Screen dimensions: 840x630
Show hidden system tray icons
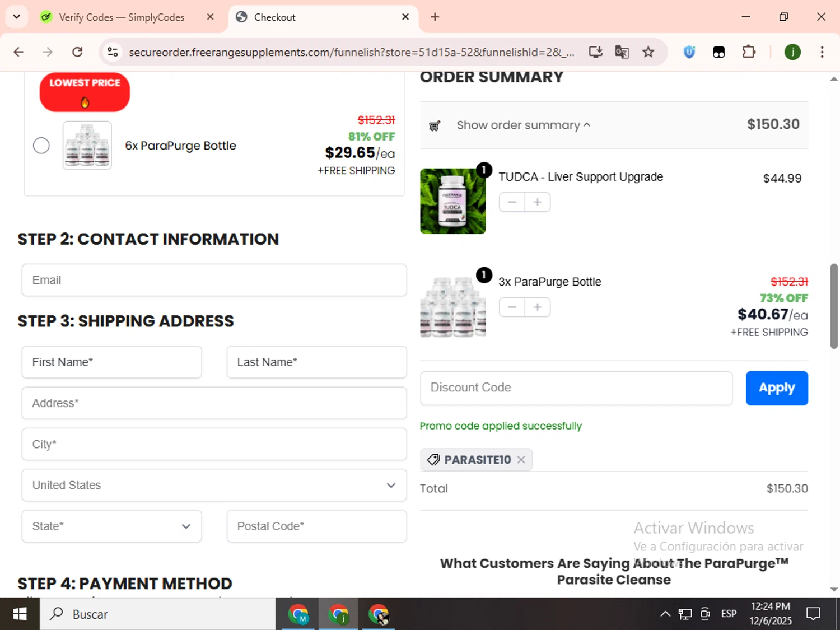[665, 614]
